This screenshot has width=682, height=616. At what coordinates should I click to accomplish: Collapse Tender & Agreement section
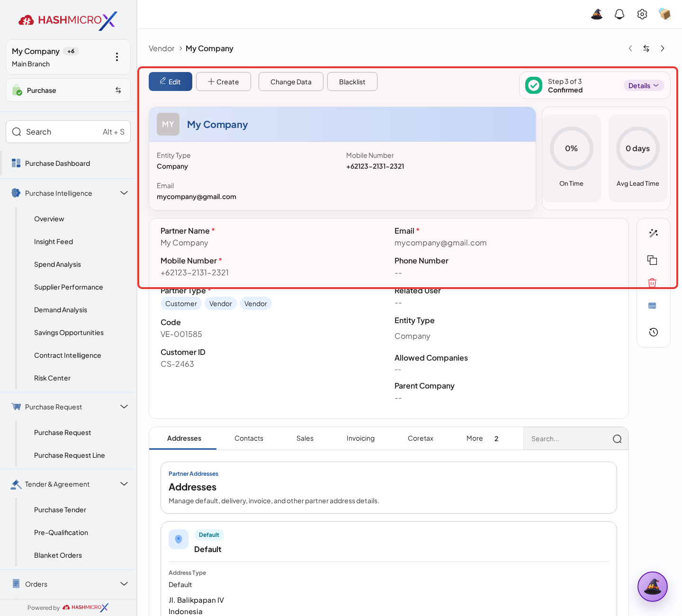tap(124, 484)
